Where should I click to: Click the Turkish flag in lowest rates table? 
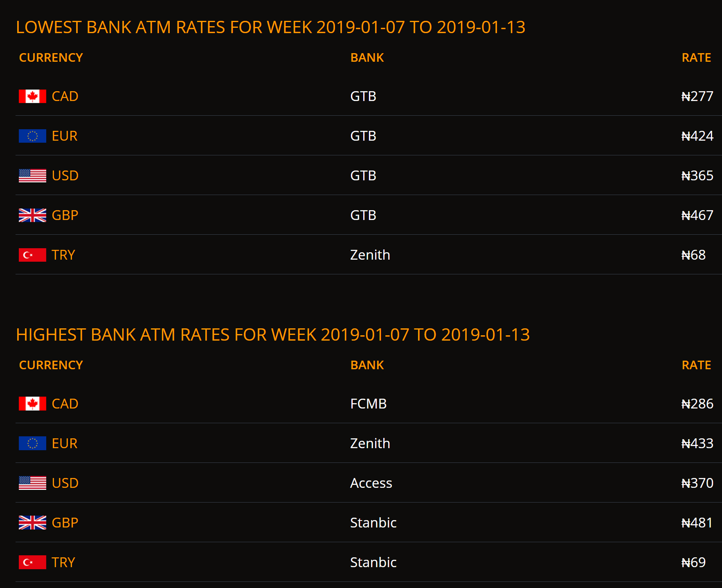pos(32,255)
